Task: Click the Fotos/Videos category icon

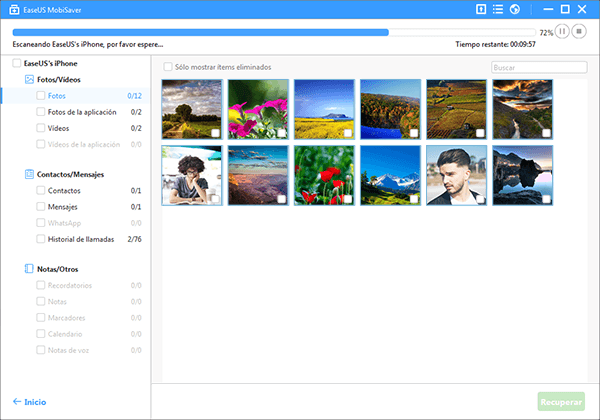Action: 29,79
